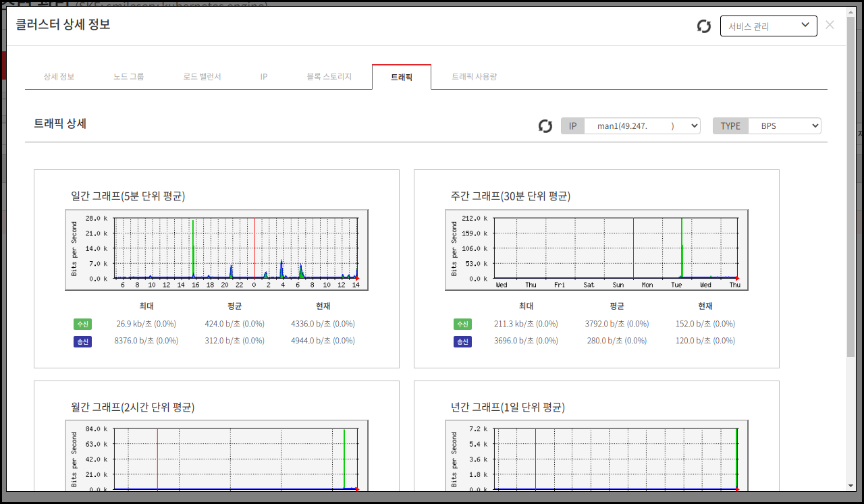Open the 서비스 관리 dropdown
The width and height of the screenshot is (864, 504).
pyautogui.click(x=769, y=26)
